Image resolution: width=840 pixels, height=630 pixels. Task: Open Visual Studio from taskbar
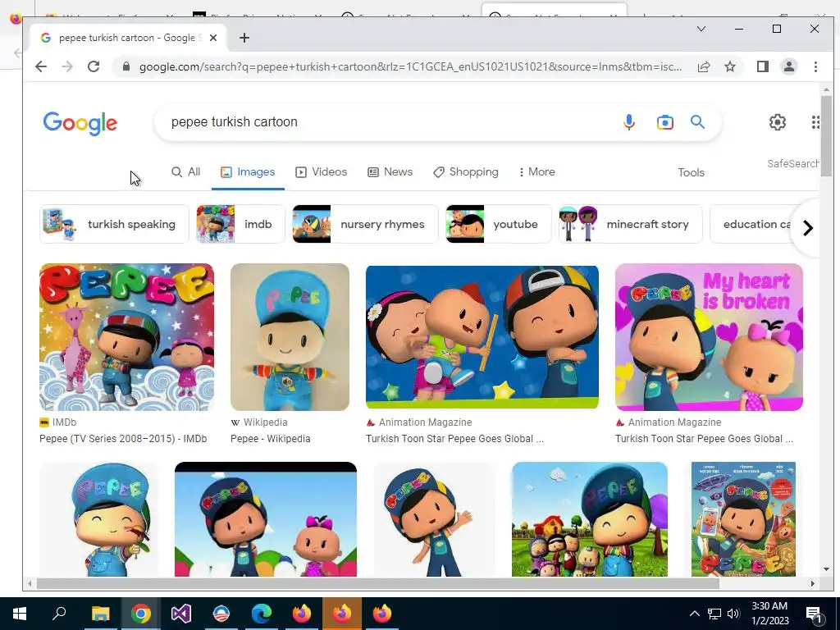(x=181, y=614)
